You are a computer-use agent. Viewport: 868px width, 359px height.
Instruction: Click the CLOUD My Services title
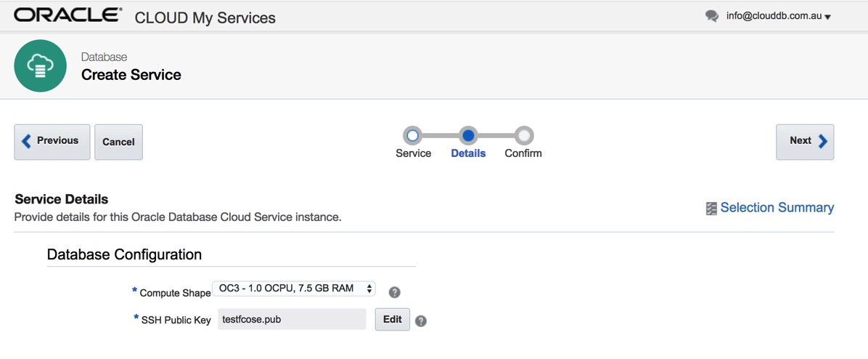point(205,17)
